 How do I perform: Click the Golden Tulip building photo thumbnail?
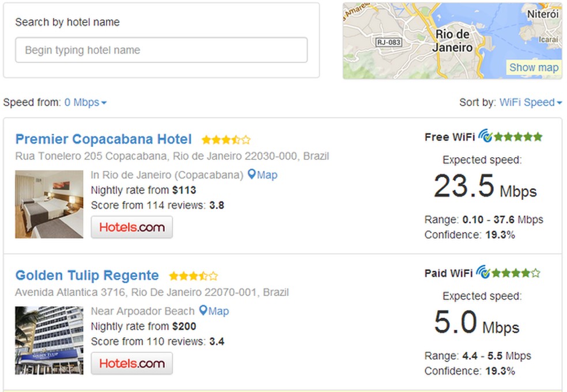click(x=49, y=340)
